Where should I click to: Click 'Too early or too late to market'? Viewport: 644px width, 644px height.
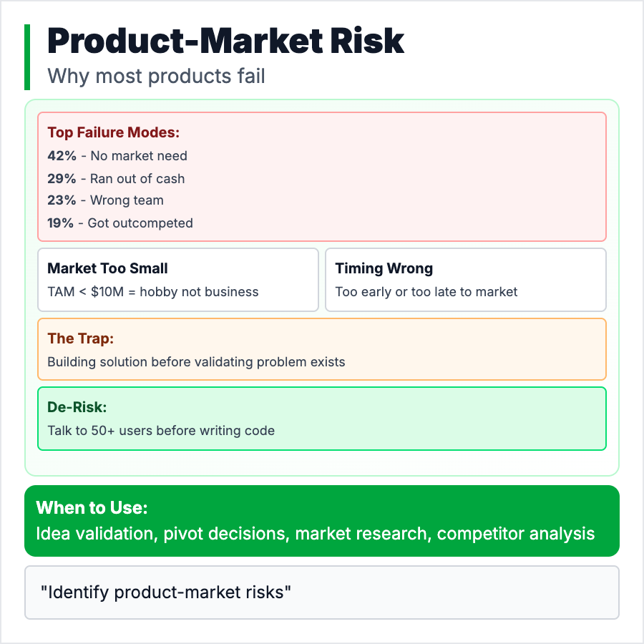click(426, 291)
